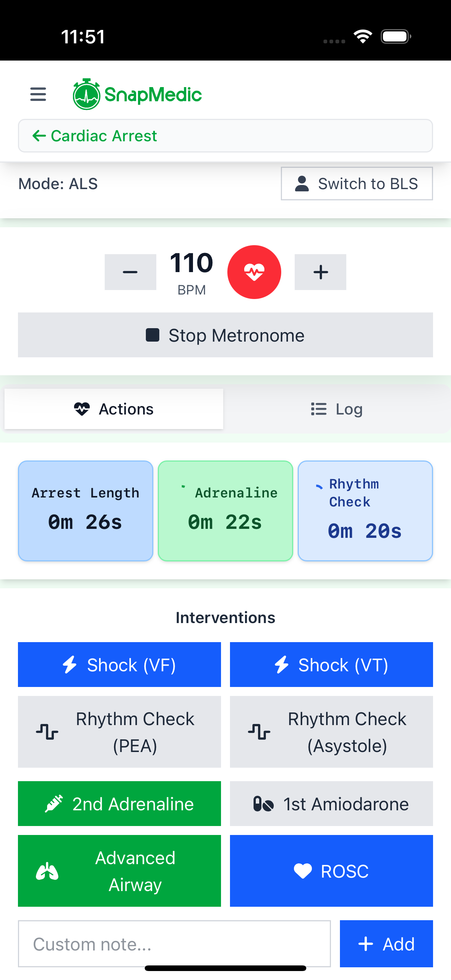Decrease BPM with the minus stepper

130,271
